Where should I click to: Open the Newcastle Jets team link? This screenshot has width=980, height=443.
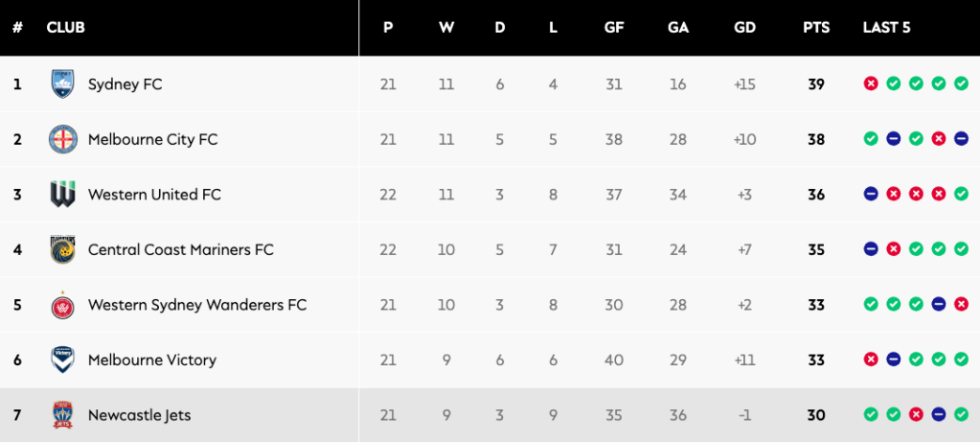tap(139, 415)
